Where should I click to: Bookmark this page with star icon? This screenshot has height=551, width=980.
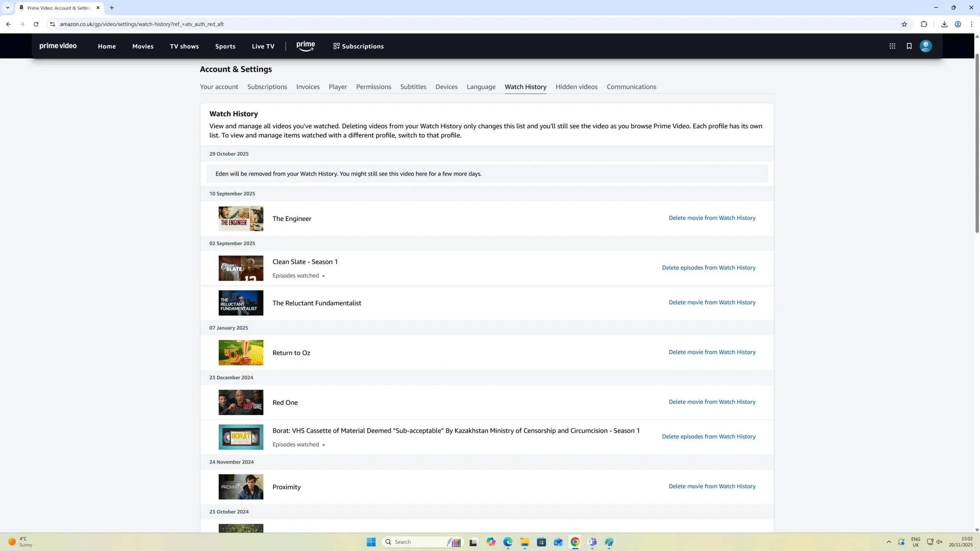coord(904,24)
